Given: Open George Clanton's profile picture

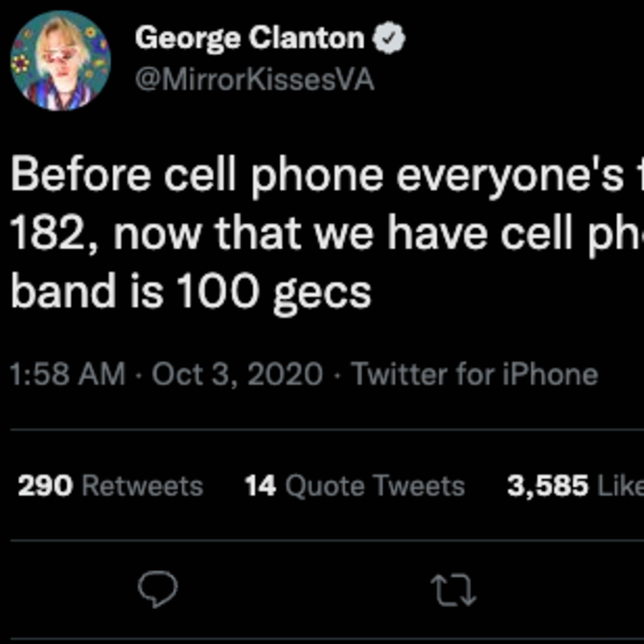Looking at the screenshot, I should click(x=60, y=61).
